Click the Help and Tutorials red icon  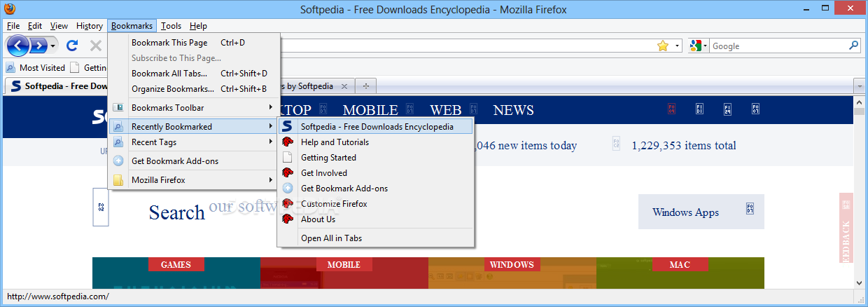click(287, 142)
